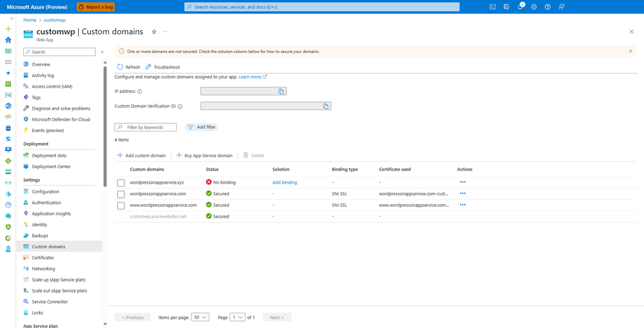Open the help question mark icon

547,7
